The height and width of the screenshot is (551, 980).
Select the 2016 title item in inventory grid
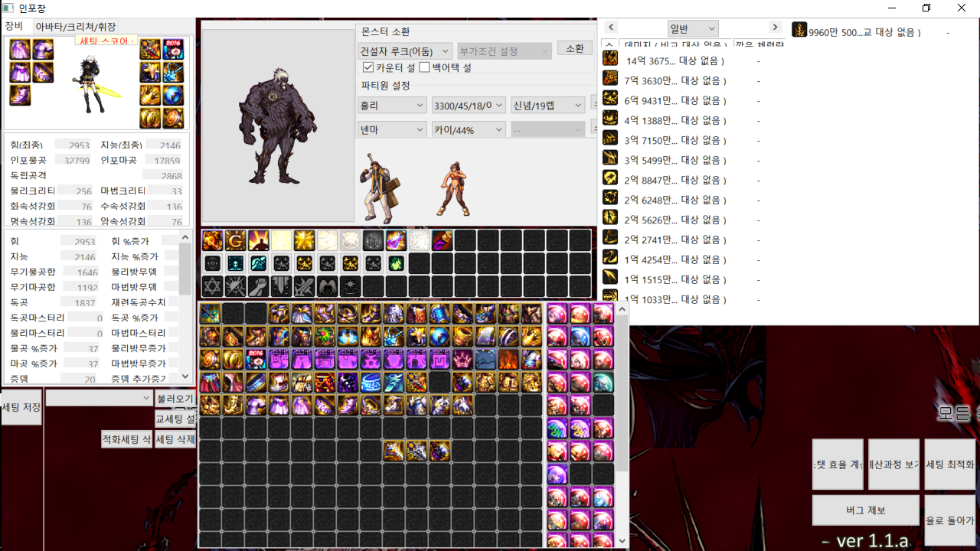[256, 360]
